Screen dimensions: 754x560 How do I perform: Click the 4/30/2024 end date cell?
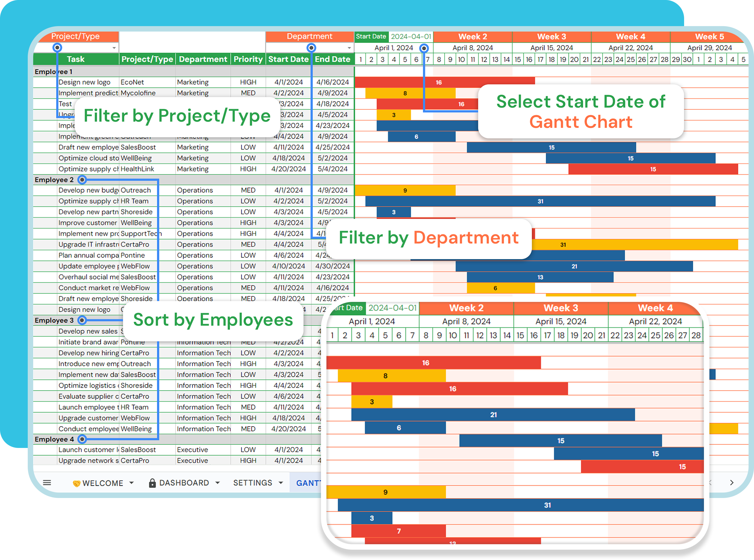(x=333, y=267)
